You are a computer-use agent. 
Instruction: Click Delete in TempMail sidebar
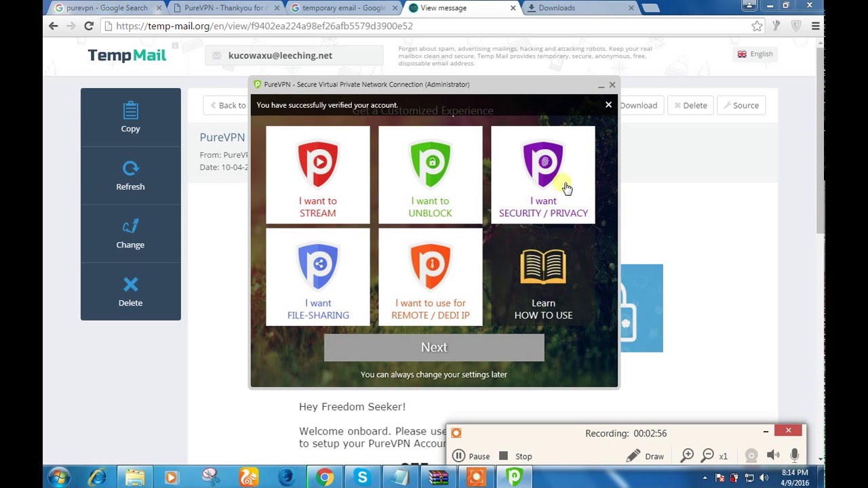pyautogui.click(x=130, y=291)
